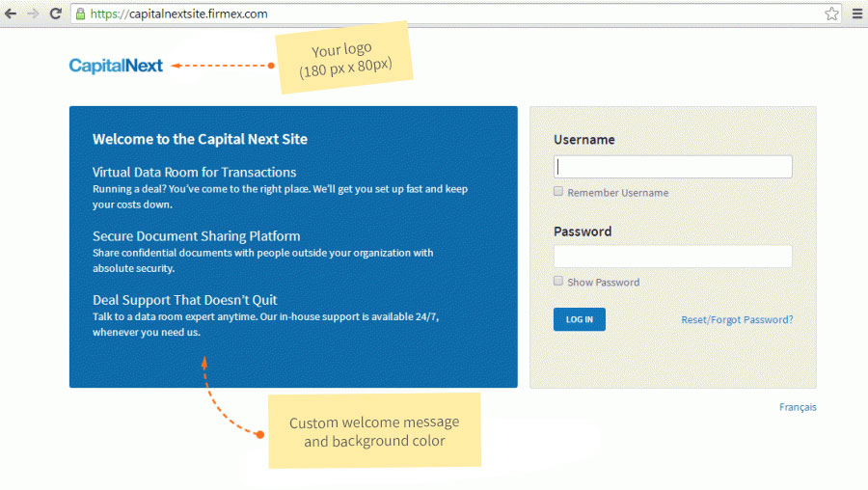
Task: Click 'Virtual Data Room for Transactions' heading
Action: (194, 173)
